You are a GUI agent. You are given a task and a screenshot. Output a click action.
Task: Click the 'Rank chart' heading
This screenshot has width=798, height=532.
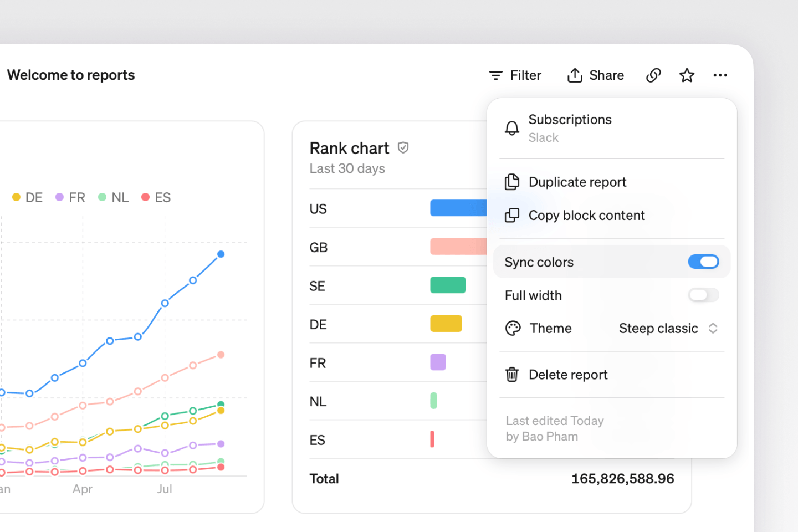point(350,148)
